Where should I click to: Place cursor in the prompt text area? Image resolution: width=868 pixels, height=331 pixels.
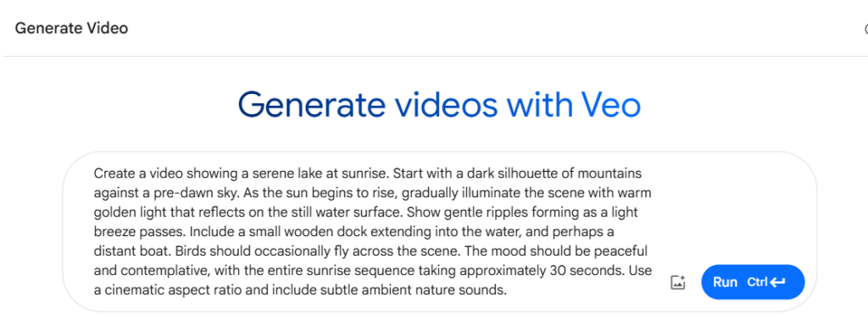click(x=373, y=232)
